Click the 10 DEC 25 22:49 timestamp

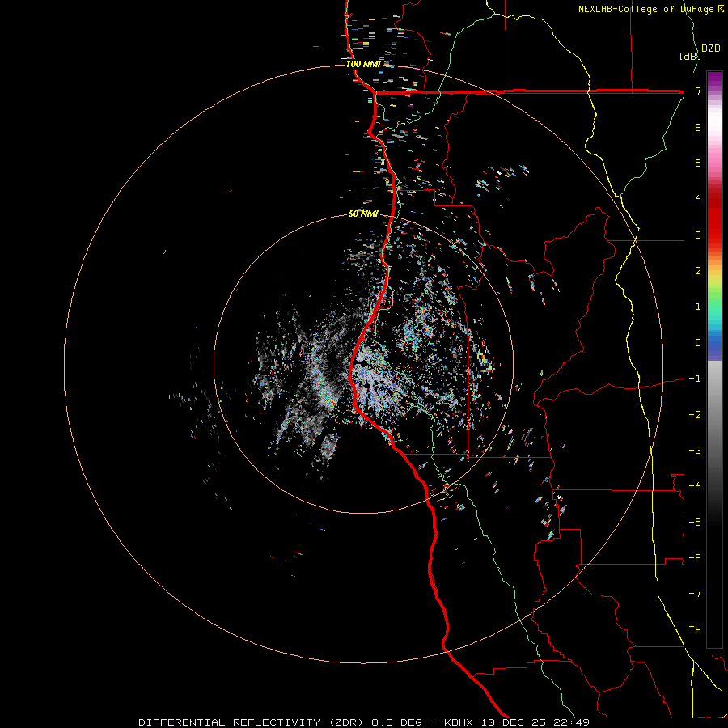coord(534,722)
